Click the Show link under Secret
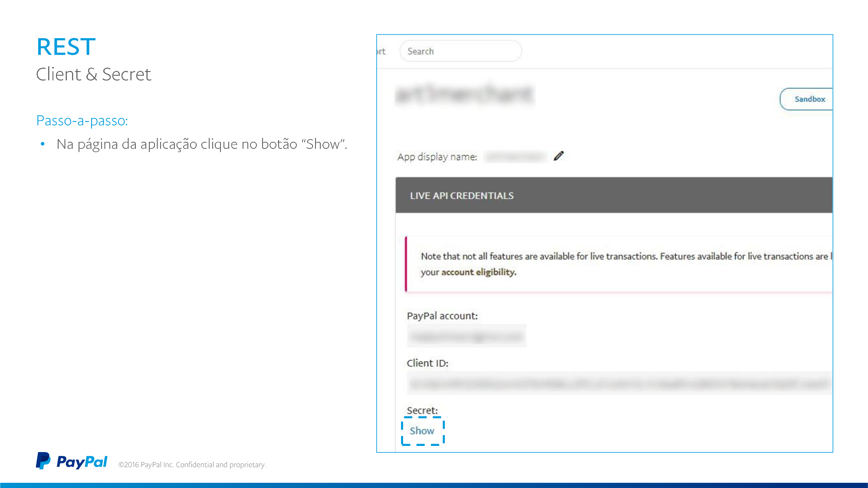This screenshot has height=488, width=868. pos(422,431)
